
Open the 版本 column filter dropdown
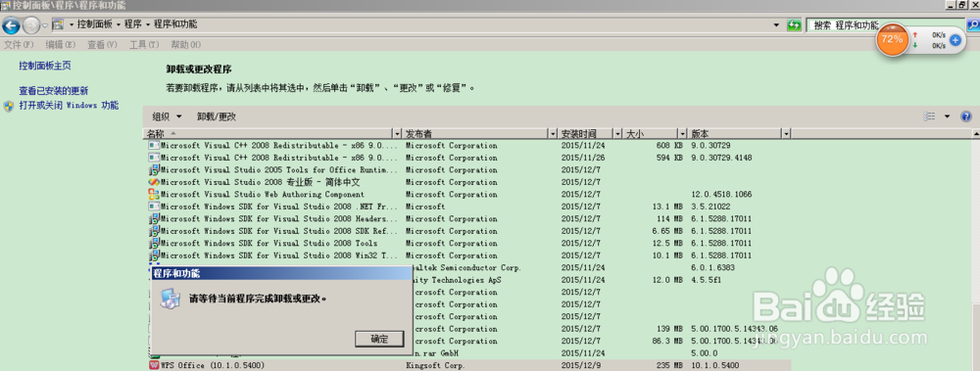[x=786, y=134]
